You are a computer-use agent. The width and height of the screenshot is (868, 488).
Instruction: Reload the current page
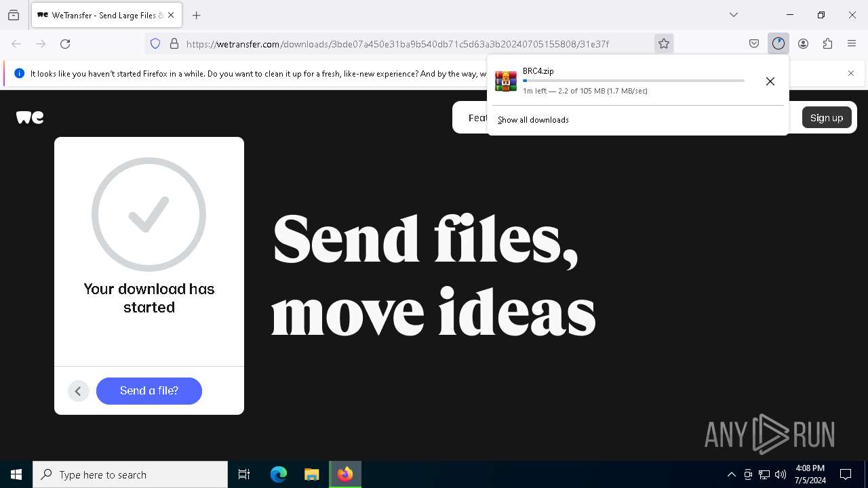coord(65,43)
